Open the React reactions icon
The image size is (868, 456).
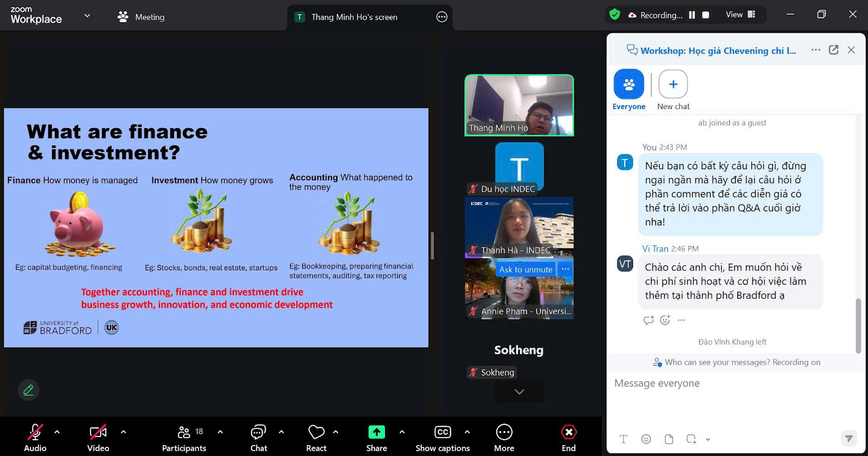pos(316,433)
